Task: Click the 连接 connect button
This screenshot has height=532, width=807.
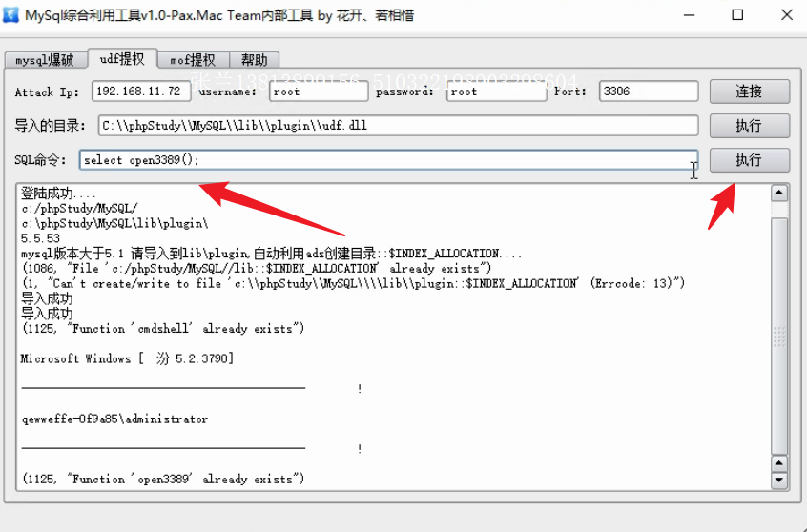Action: click(750, 92)
